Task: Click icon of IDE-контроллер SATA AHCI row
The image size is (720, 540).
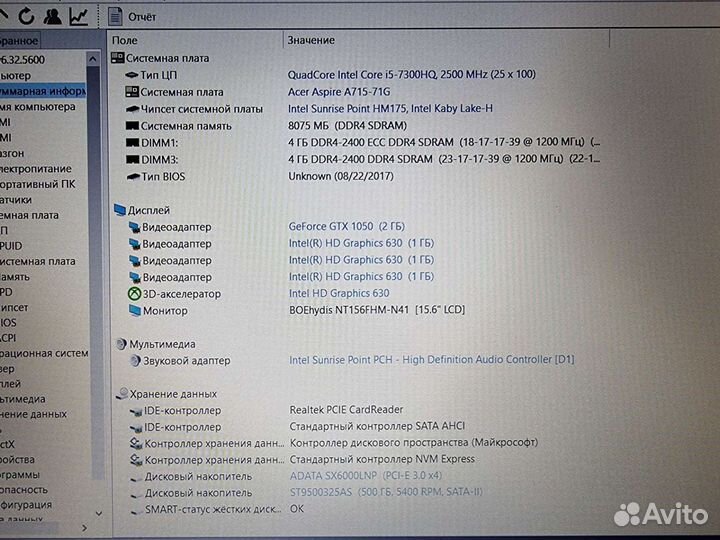Action: [x=136, y=428]
